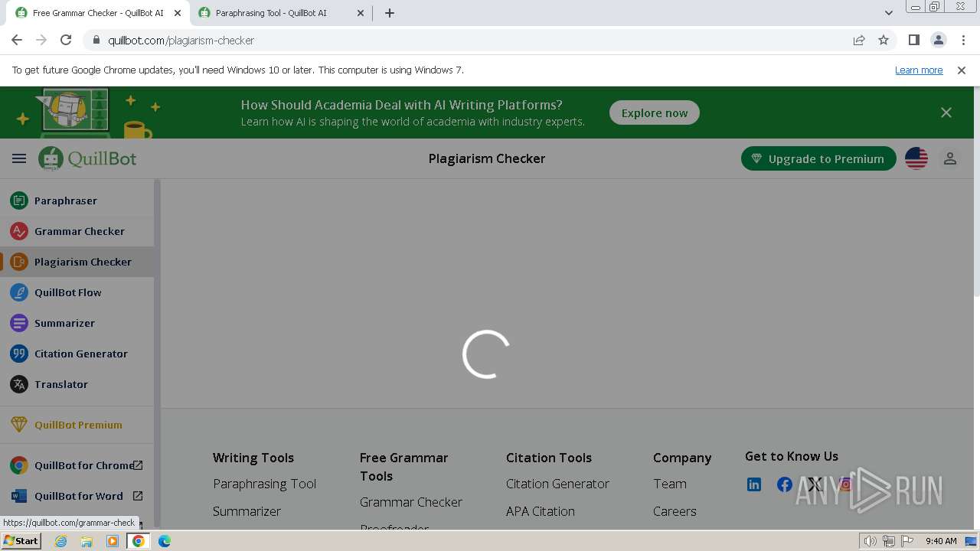Screen dimensions: 980x551
Task: View site security lock information
Action: click(x=96, y=40)
